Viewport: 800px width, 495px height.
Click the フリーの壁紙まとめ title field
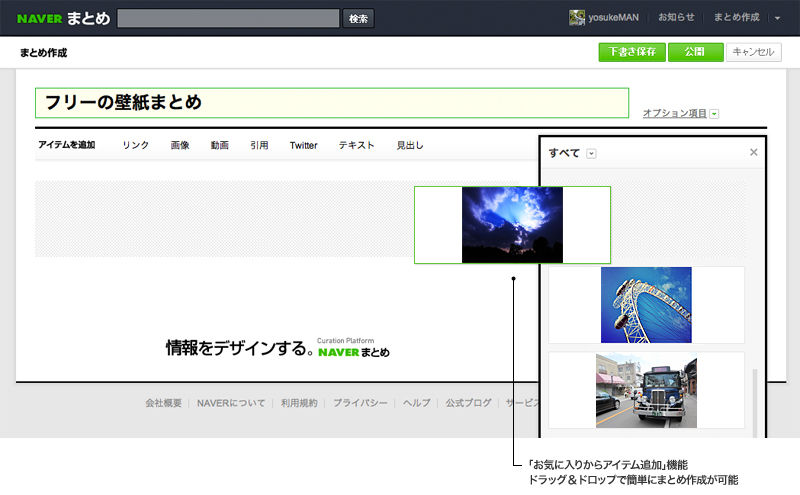tap(332, 103)
